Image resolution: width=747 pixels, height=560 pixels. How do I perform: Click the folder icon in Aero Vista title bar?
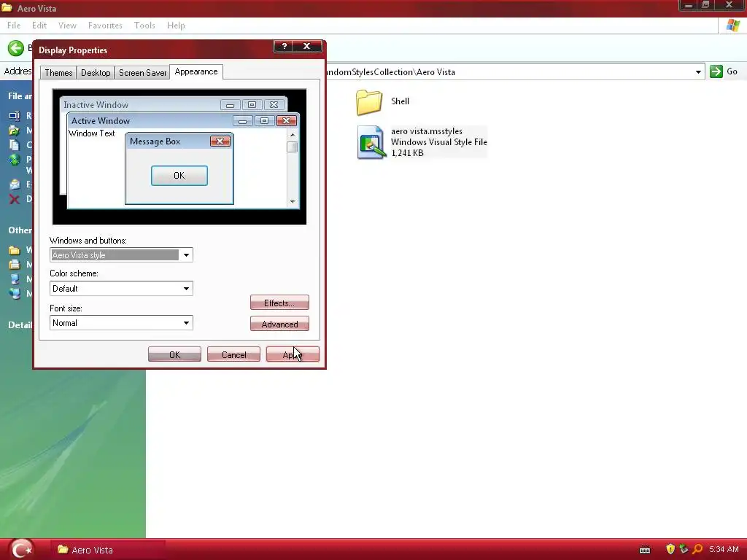7,7
